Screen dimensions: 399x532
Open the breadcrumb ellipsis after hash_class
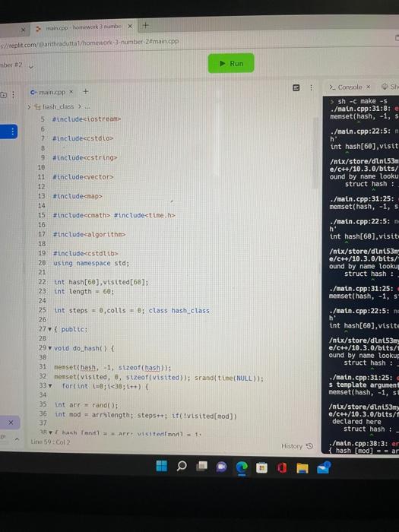click(87, 106)
